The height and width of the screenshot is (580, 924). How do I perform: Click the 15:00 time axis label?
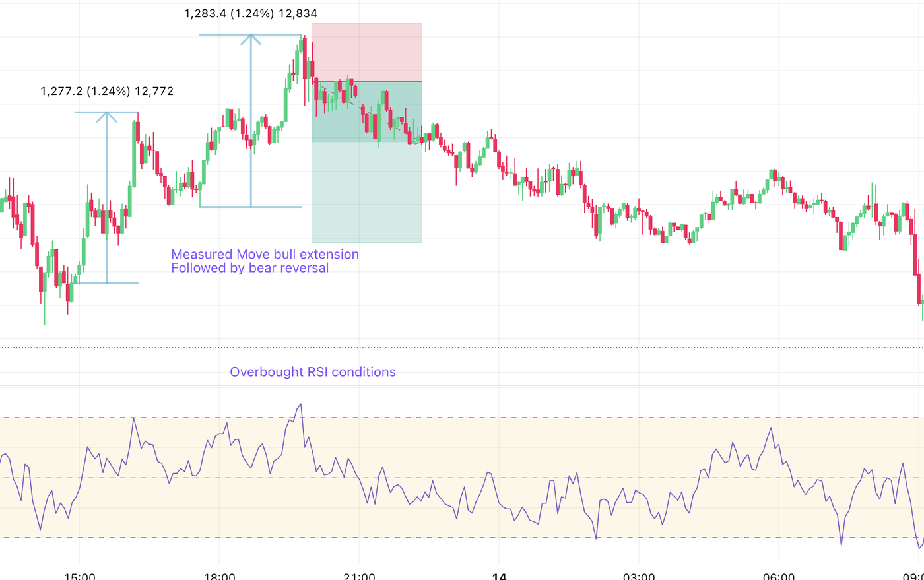(x=79, y=576)
